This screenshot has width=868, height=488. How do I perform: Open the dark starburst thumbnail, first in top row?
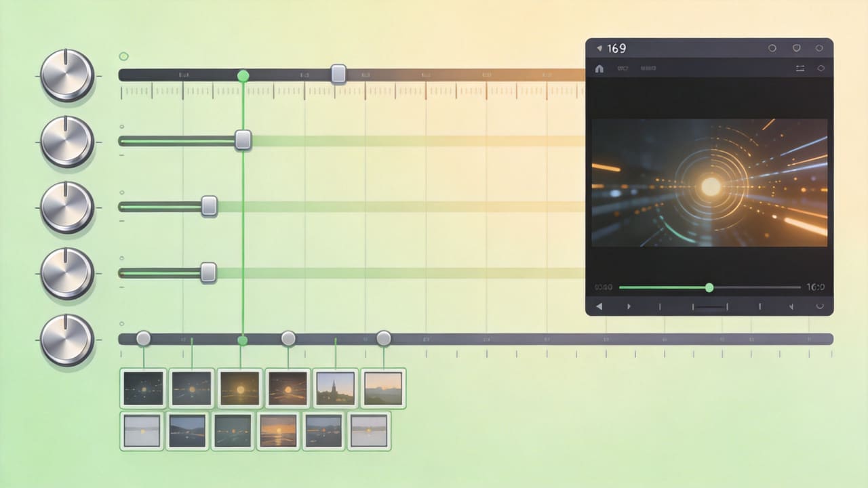point(143,388)
